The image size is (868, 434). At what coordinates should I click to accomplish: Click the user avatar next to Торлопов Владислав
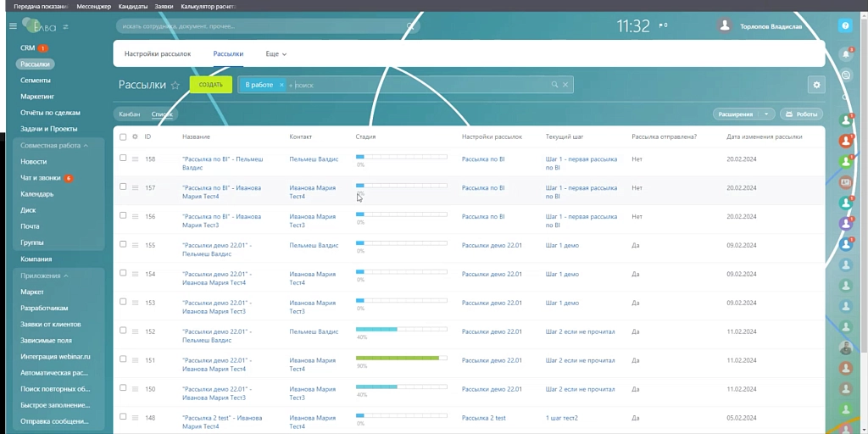click(724, 25)
